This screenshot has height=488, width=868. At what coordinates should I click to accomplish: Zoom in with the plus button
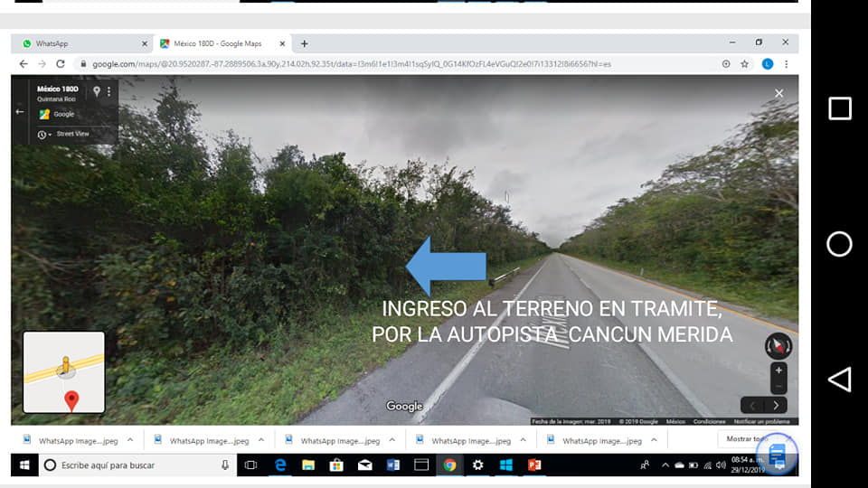click(778, 370)
